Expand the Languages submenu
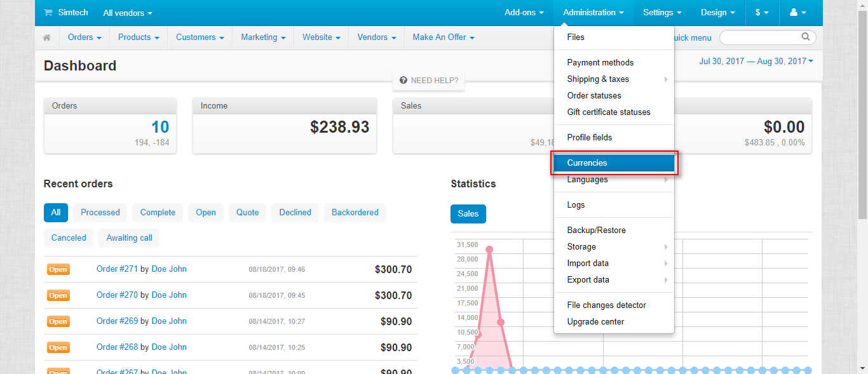This screenshot has width=868, height=374. (x=614, y=180)
